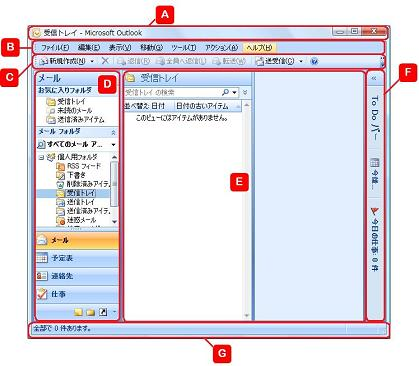
Task: Select the 削除済みアイテム folder in tree
Action: 83,184
